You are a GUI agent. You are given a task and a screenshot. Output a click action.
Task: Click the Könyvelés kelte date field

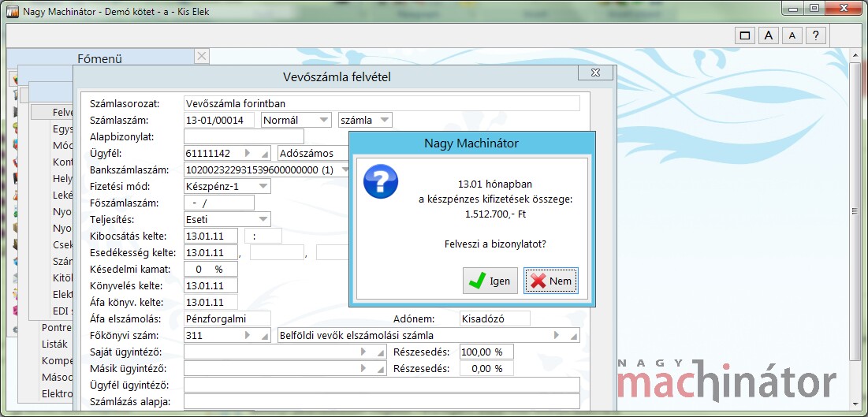pos(211,286)
